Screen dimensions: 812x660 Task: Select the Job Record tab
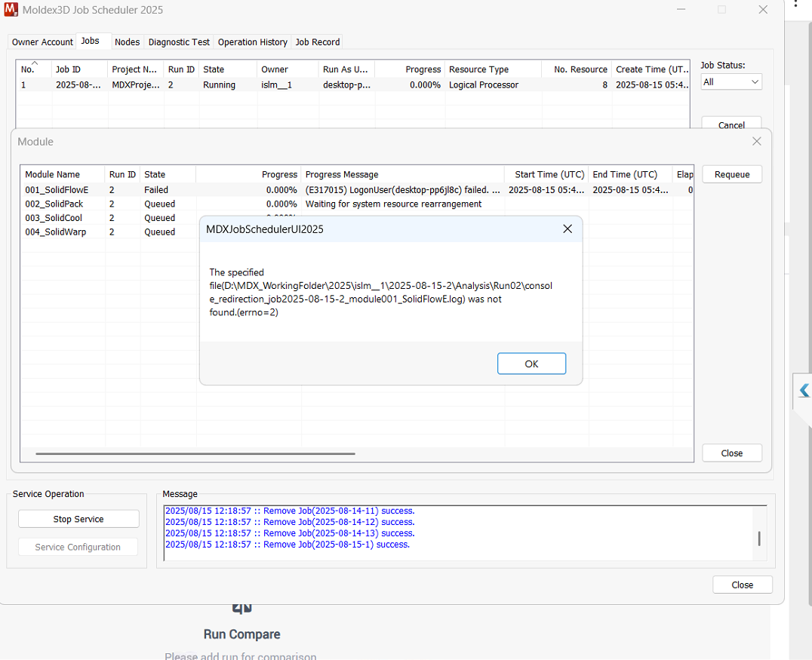318,42
